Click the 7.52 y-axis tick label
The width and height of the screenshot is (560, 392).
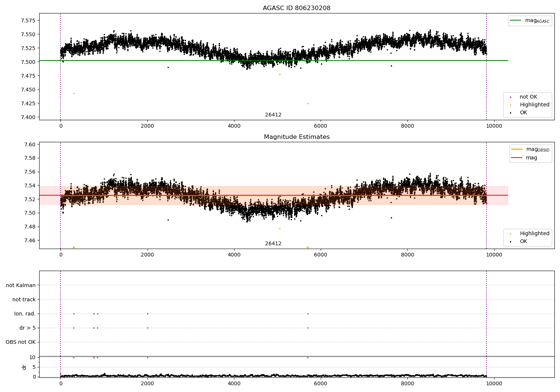(x=29, y=199)
